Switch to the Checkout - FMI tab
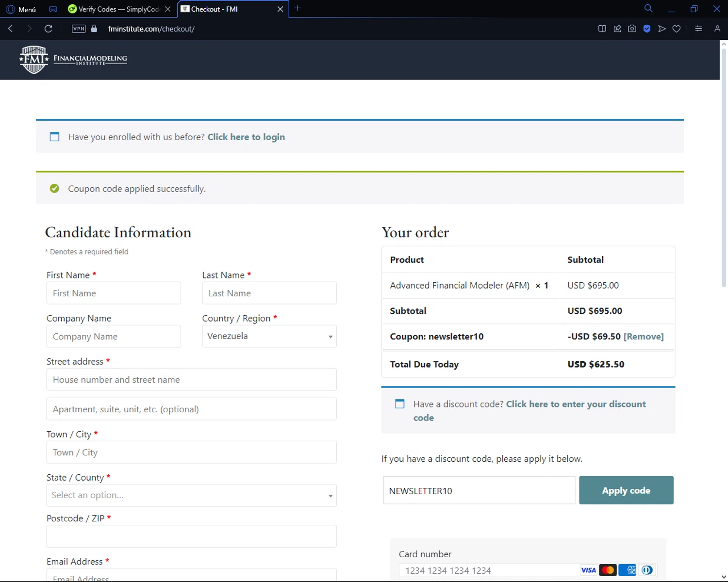This screenshot has height=582, width=728. point(228,9)
